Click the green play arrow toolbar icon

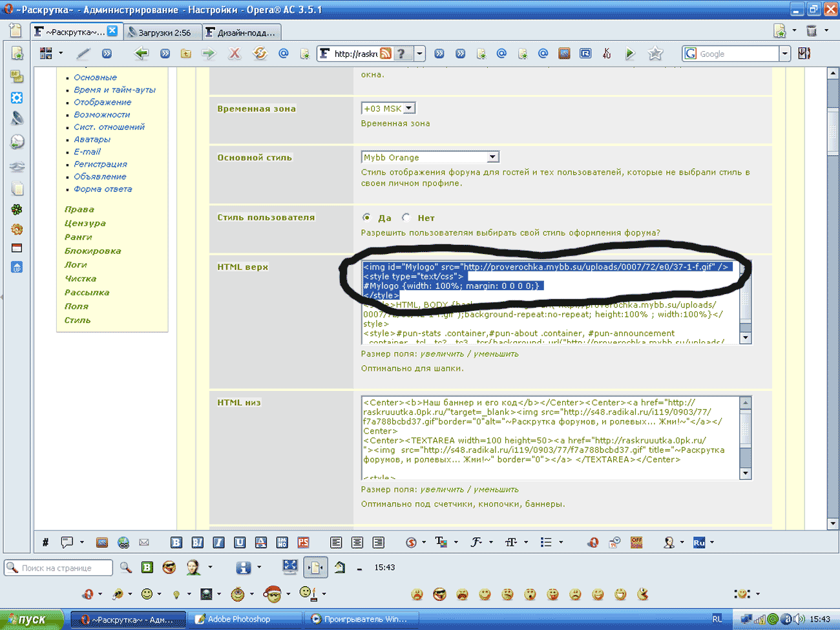(x=630, y=54)
